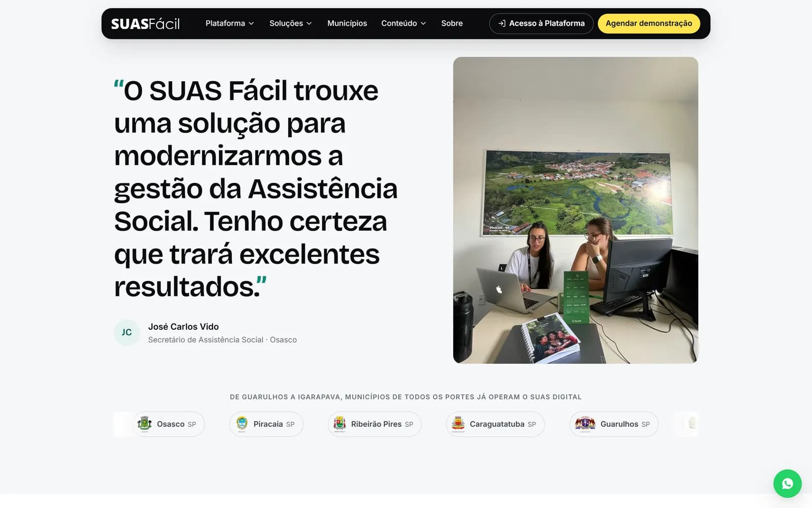This screenshot has width=812, height=508.
Task: Click the Agendar demonstração button
Action: pos(649,23)
